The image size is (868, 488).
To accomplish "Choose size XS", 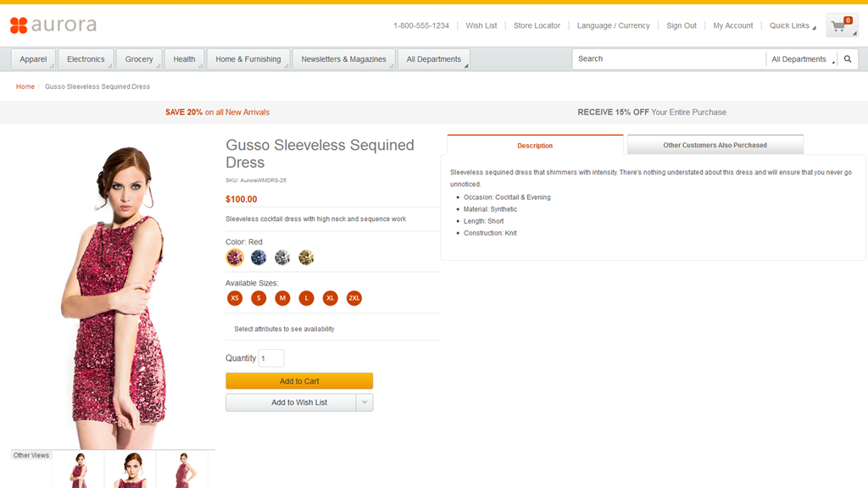I will click(235, 298).
